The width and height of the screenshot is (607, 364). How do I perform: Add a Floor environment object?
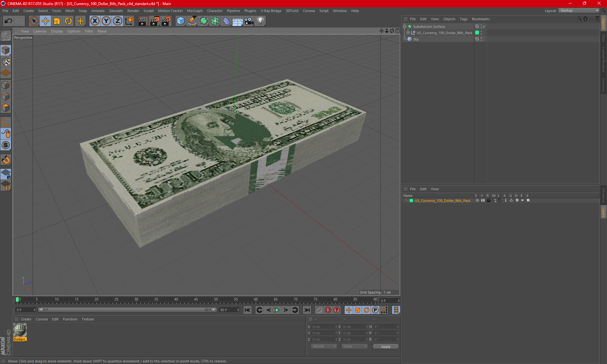pyautogui.click(x=238, y=21)
